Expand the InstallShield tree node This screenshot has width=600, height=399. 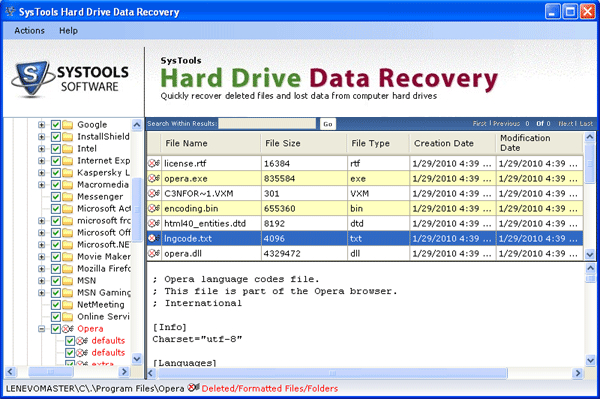(x=42, y=137)
